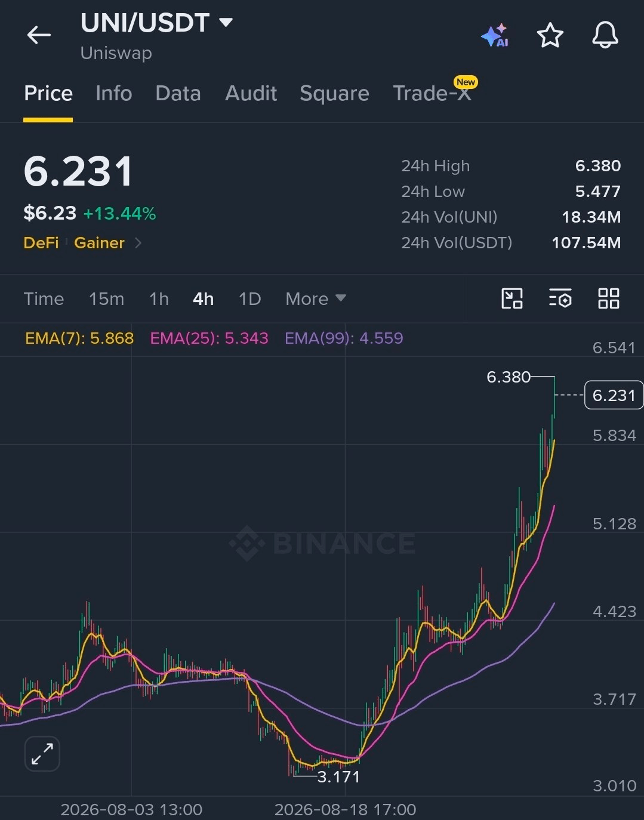644x820 pixels.
Task: Add UNI/USDT to favorites with star
Action: pos(550,35)
